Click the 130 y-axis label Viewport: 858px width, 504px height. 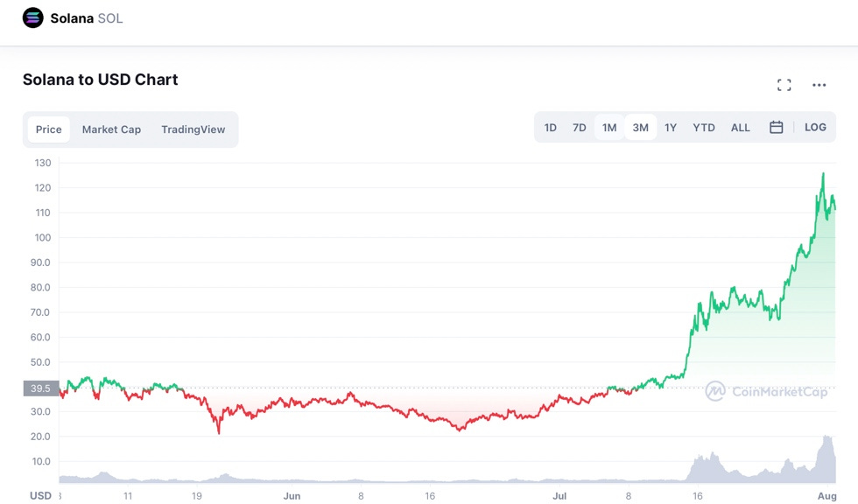43,163
